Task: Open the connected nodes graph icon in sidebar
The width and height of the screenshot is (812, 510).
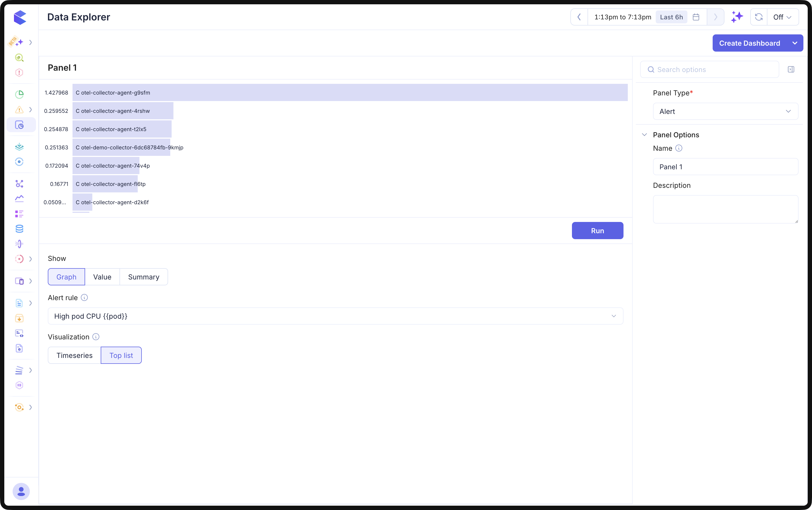Action: pyautogui.click(x=19, y=184)
